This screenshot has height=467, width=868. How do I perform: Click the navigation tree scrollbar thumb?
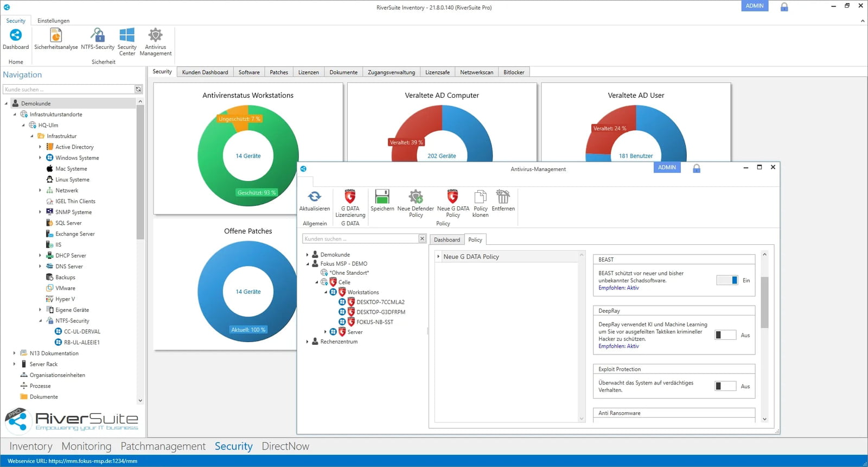(140, 172)
